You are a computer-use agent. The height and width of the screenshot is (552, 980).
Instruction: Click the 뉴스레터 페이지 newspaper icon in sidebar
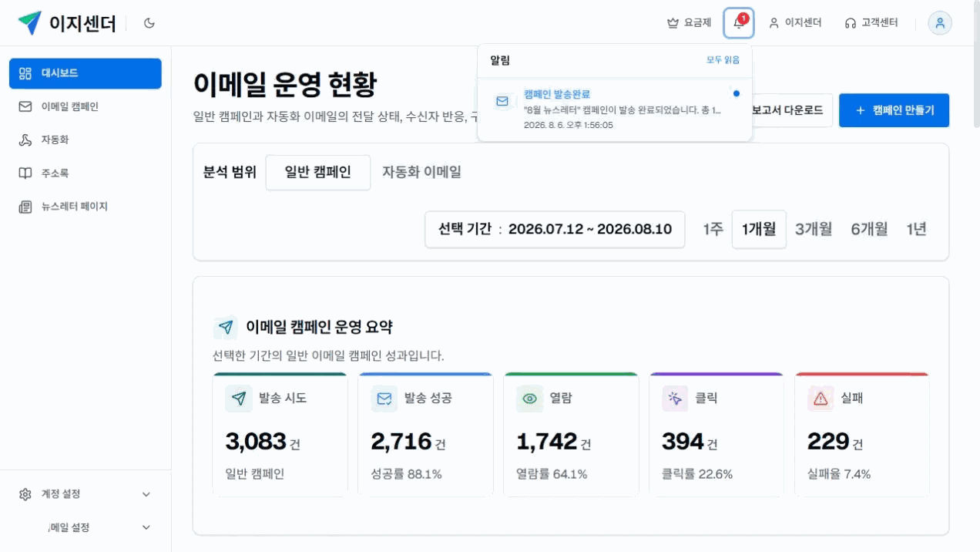tap(25, 207)
